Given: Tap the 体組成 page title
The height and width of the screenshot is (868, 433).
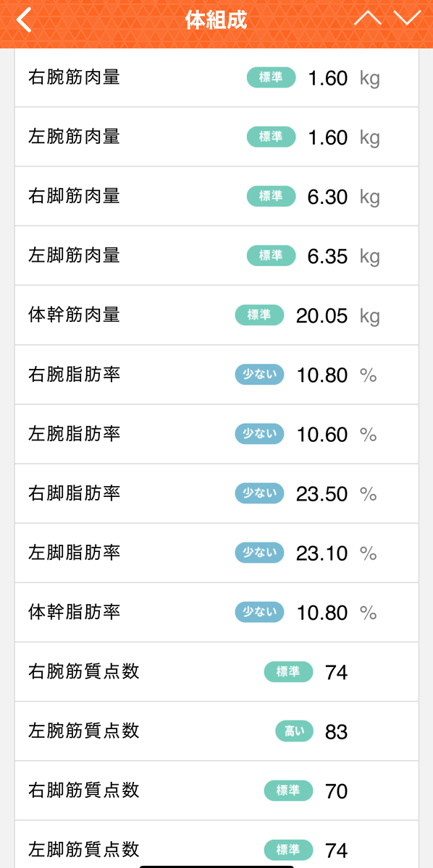Looking at the screenshot, I should tap(216, 20).
